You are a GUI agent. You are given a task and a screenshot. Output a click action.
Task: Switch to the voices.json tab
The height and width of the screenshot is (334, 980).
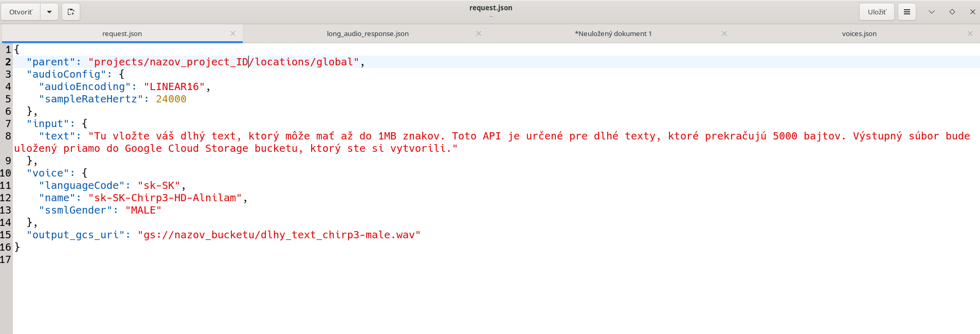pos(859,33)
